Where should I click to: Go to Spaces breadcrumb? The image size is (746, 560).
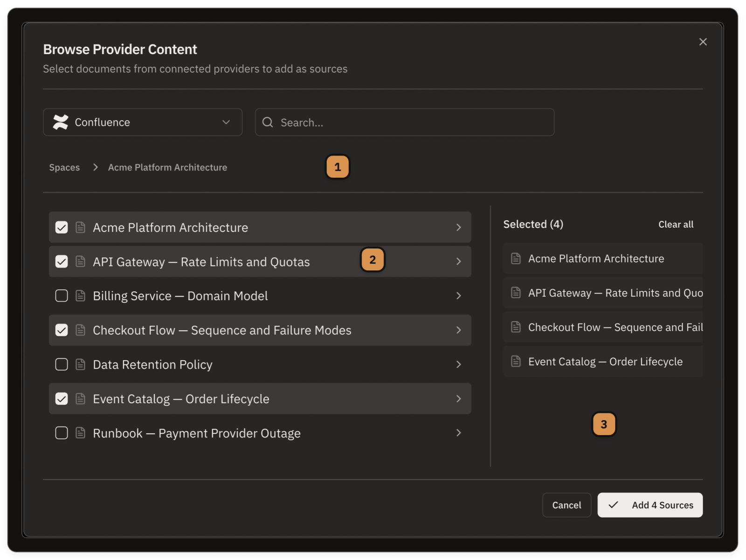(64, 167)
